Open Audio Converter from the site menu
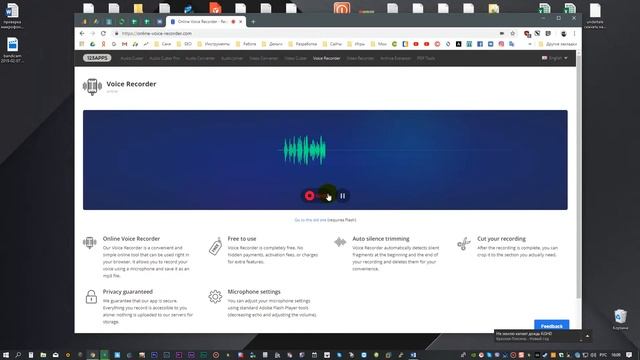 tap(200, 58)
